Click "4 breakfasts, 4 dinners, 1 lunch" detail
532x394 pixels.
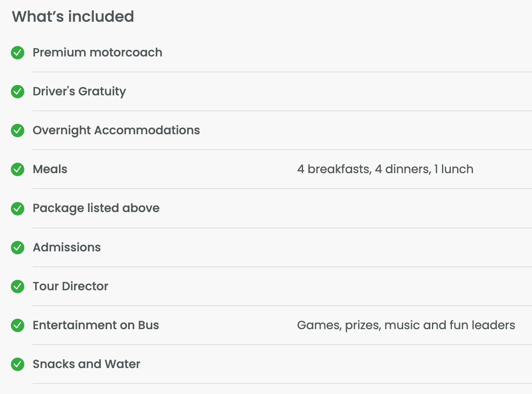(385, 169)
